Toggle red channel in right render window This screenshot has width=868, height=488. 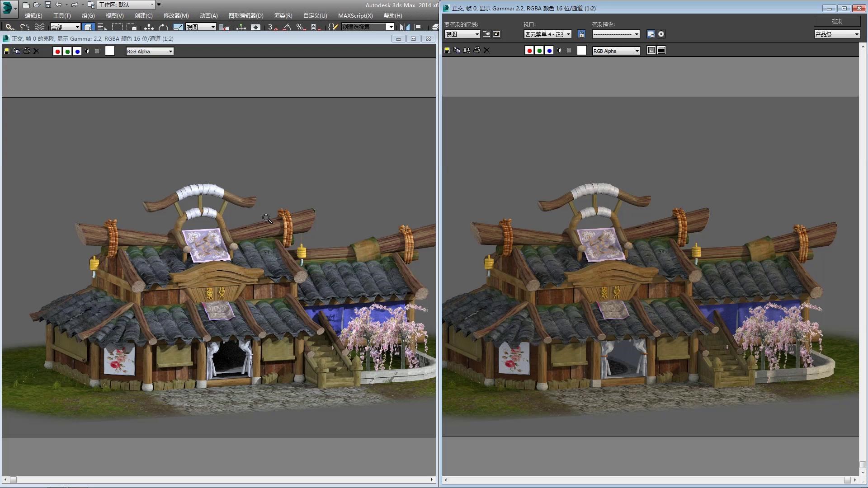(529, 51)
